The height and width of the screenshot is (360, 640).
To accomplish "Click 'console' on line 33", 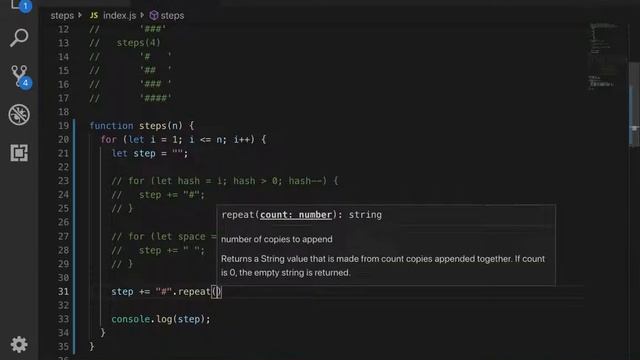I will pyautogui.click(x=131, y=319).
